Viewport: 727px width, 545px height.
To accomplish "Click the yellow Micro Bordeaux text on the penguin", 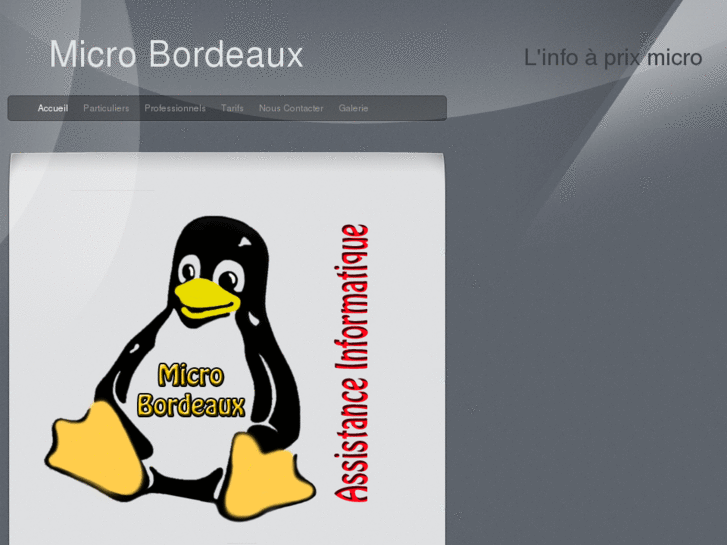I will click(x=191, y=390).
